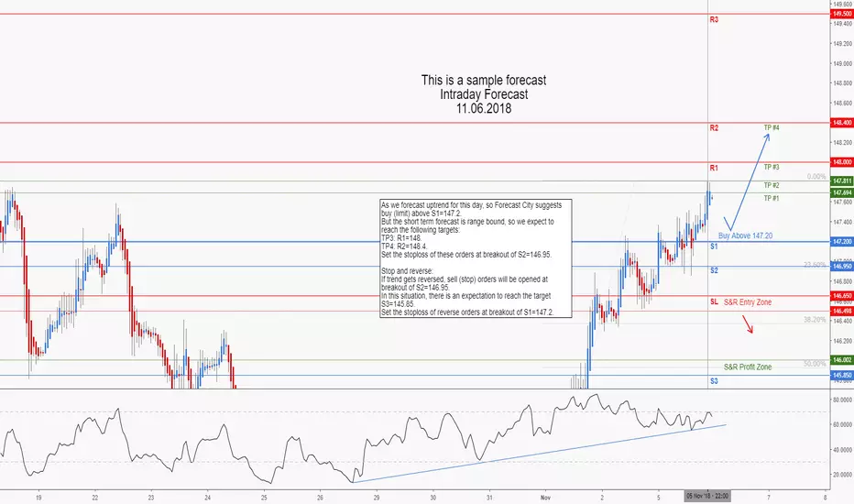Select the S2 support label

click(x=714, y=270)
